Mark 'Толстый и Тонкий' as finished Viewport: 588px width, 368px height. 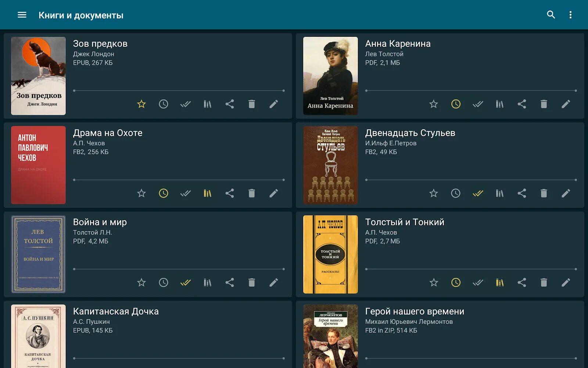coord(478,283)
